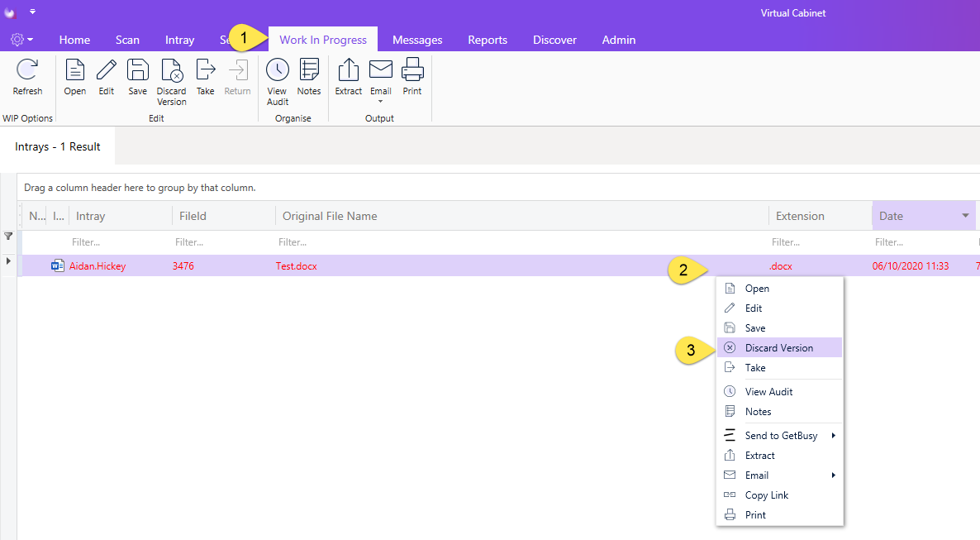Click the Take icon in the ribbon
980x540 pixels.
pos(206,70)
